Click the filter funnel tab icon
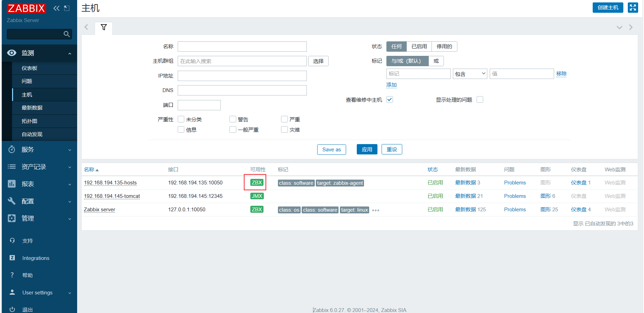644x313 pixels. tap(104, 27)
